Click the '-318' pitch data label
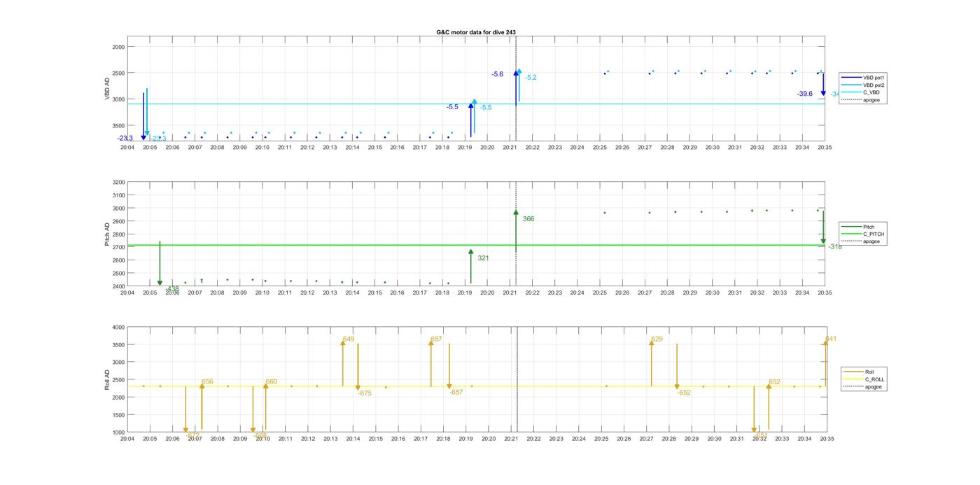This screenshot has height=485, width=980. (x=835, y=247)
